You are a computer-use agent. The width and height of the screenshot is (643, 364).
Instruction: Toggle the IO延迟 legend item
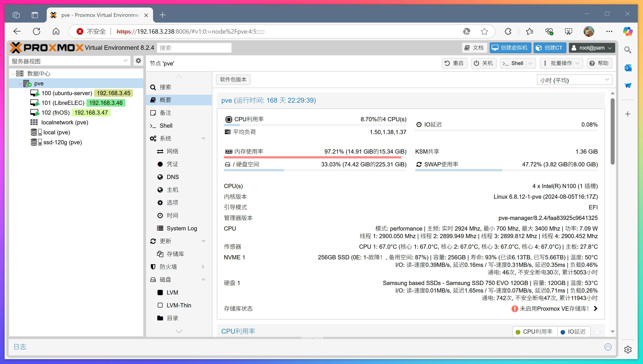point(573,332)
